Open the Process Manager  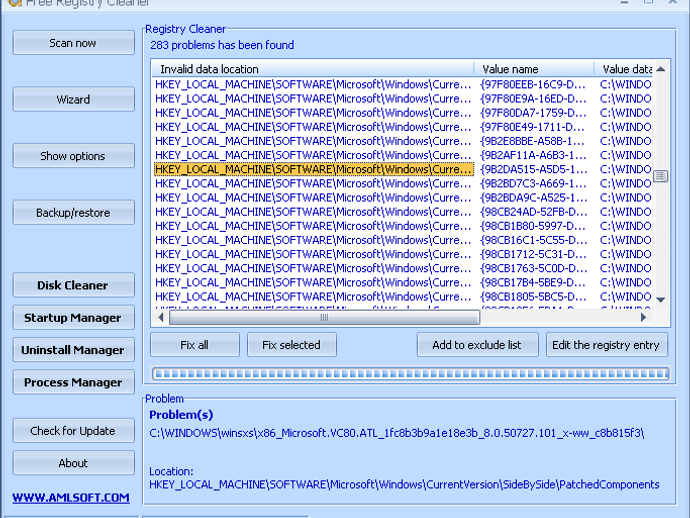73,382
